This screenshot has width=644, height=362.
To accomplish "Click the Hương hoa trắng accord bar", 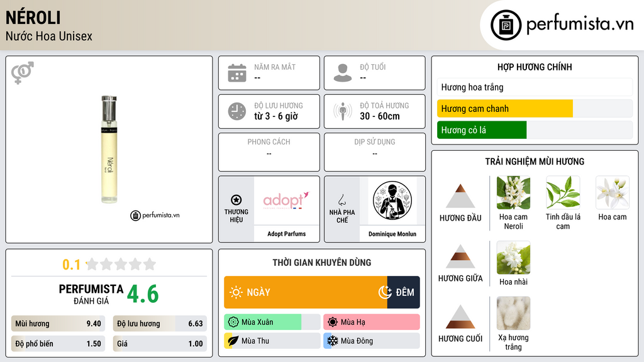I will 535,87.
